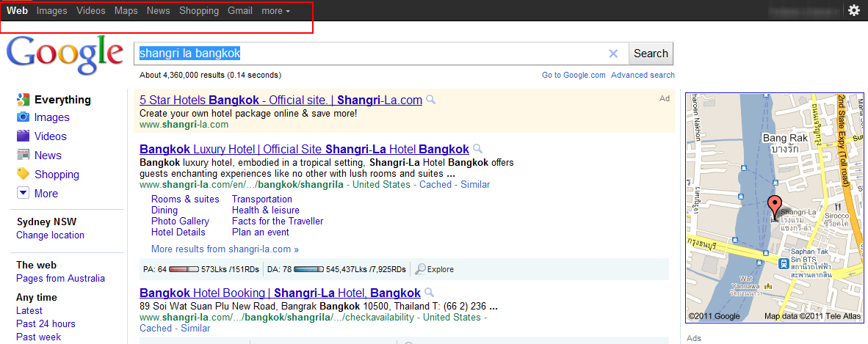Expand the More arrow icon in sidebar
Image resolution: width=868 pixels, height=344 pixels.
click(23, 193)
